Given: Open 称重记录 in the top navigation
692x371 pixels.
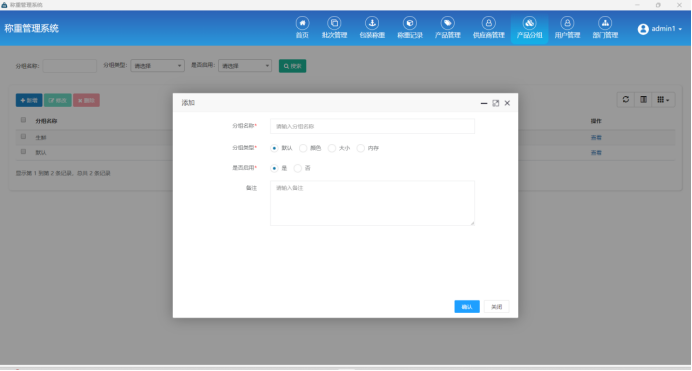Looking at the screenshot, I should pos(410,28).
